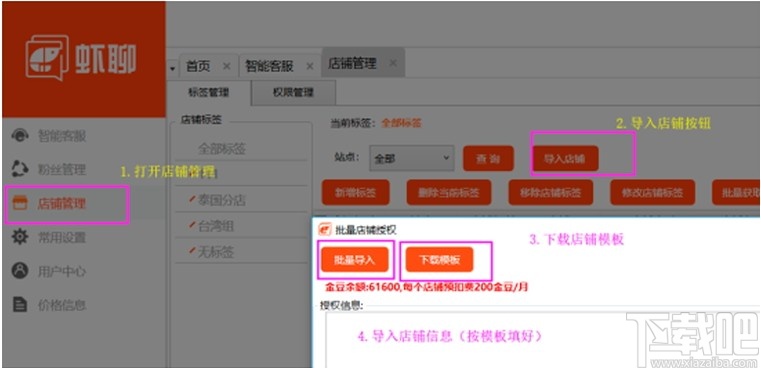Click inside the 授权信息 text area
This screenshot has width=761, height=368.
pyautogui.click(x=543, y=340)
